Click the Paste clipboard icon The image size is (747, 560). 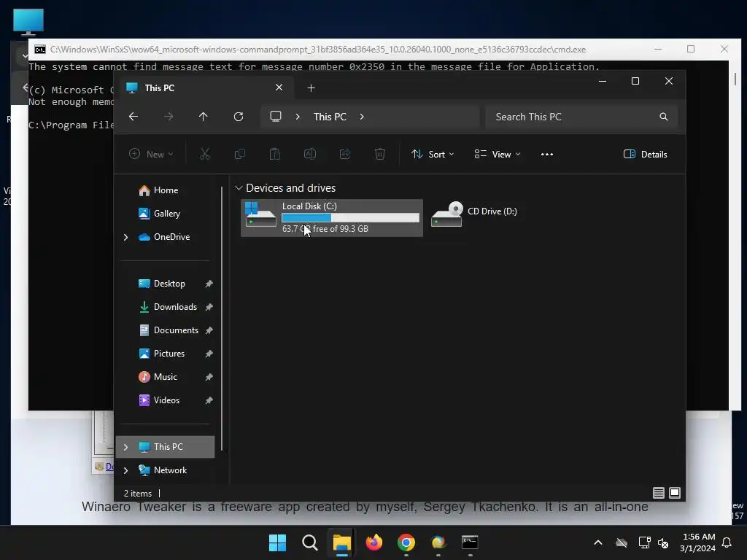tap(275, 155)
